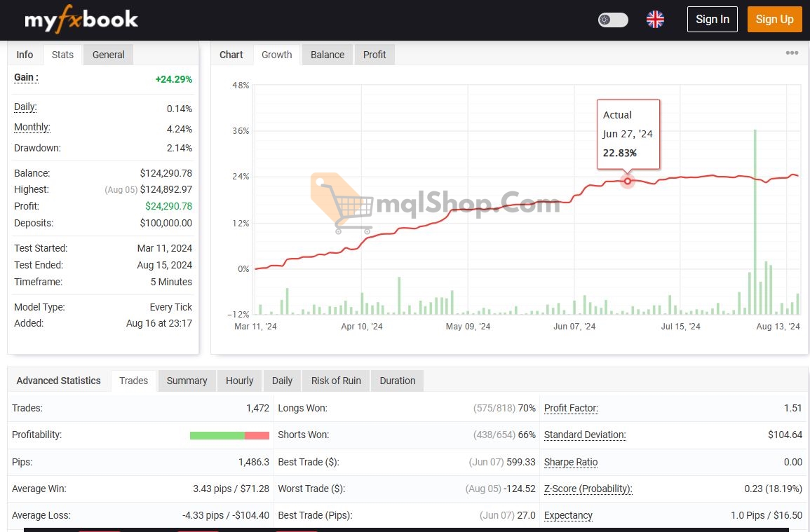Click the myfxbook logo
Screen dimensions: 810x532
click(x=80, y=19)
